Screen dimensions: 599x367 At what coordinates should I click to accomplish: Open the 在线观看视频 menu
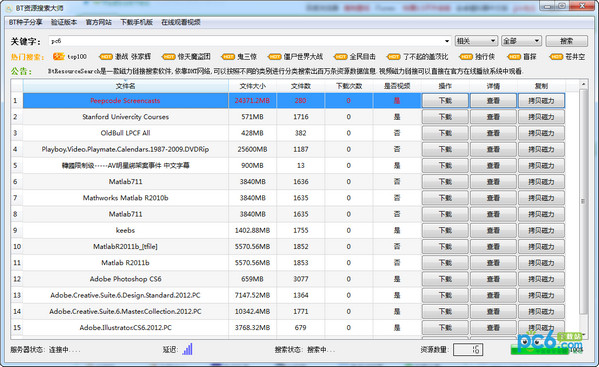click(181, 22)
